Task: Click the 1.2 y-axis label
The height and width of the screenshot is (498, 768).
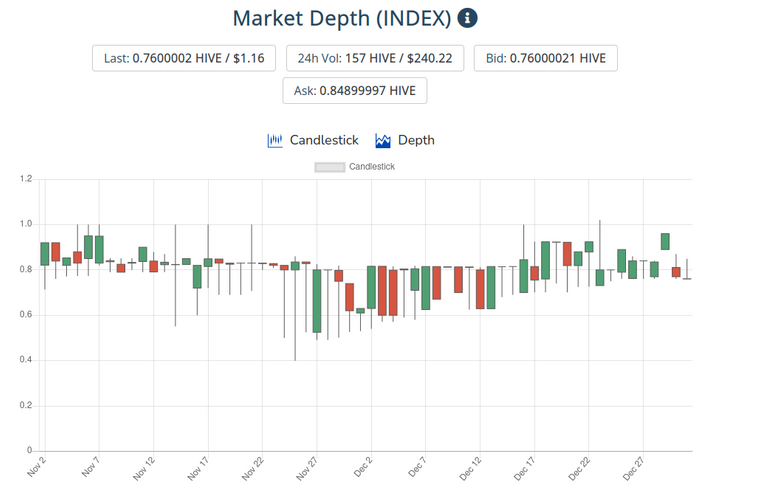Action: [x=26, y=179]
